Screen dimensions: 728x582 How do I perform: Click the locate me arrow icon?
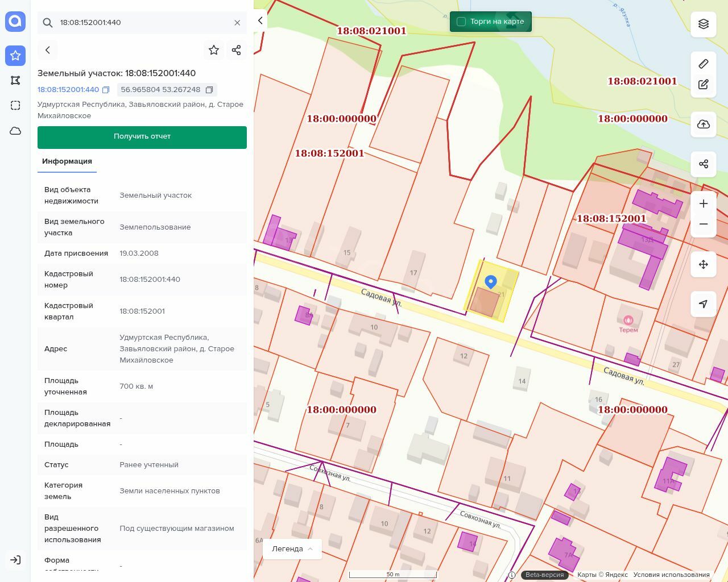(x=704, y=304)
